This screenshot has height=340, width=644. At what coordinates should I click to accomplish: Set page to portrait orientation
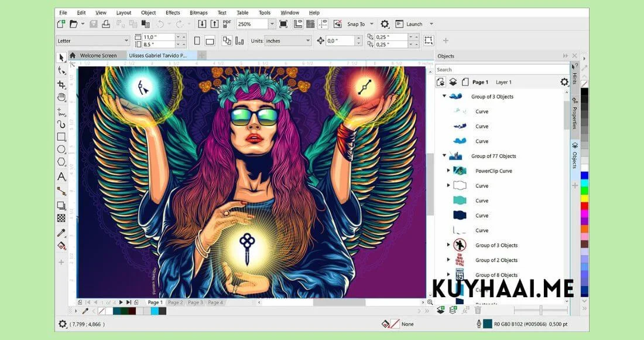[x=197, y=40]
